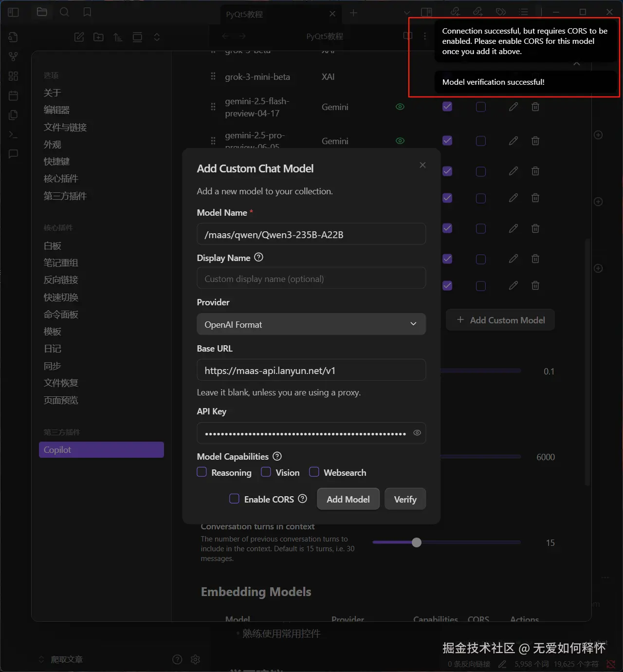Viewport: 623px width, 672px height.
Task: Open Model Capabilities help icon
Action: [x=277, y=456]
